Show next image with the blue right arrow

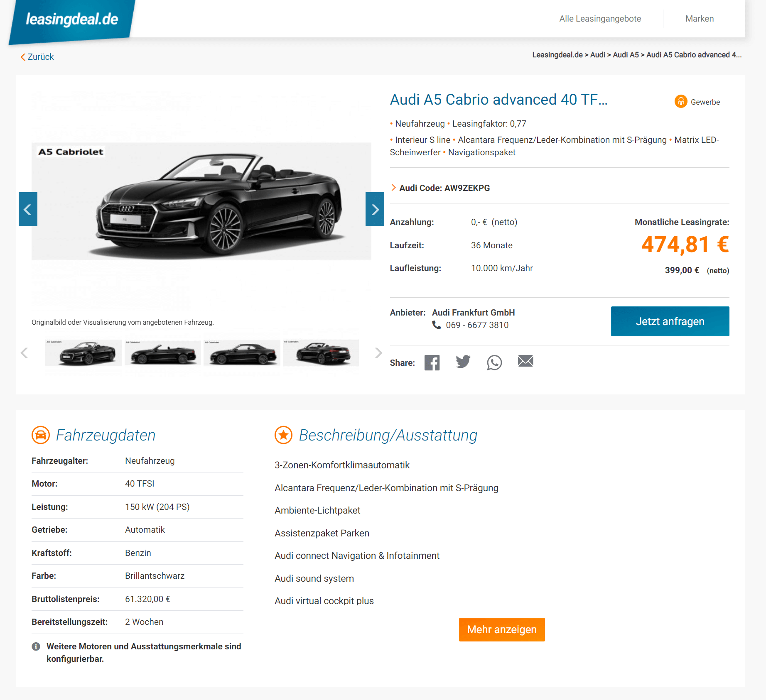point(375,209)
